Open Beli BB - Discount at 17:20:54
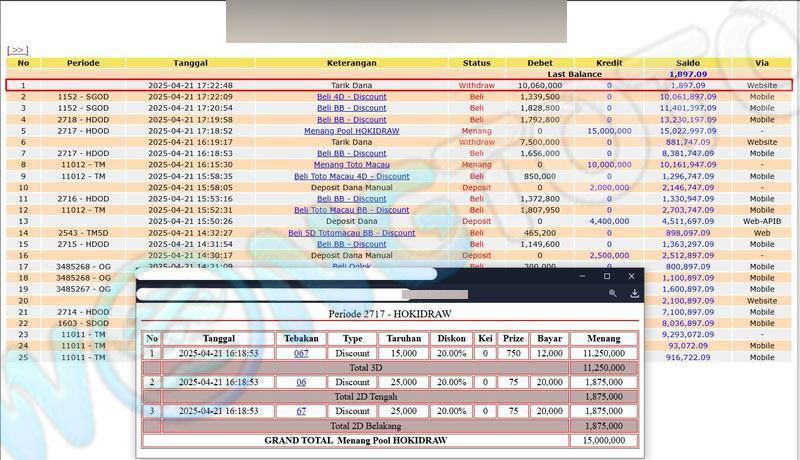The width and height of the screenshot is (800, 460). (351, 108)
